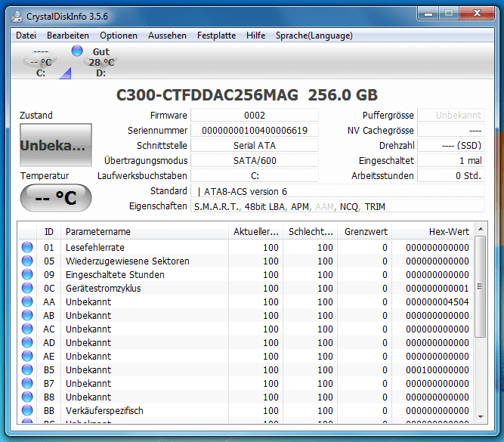Screen dimensions: 504x442
Task: Click status orb for attribute B5
Action: [27, 369]
